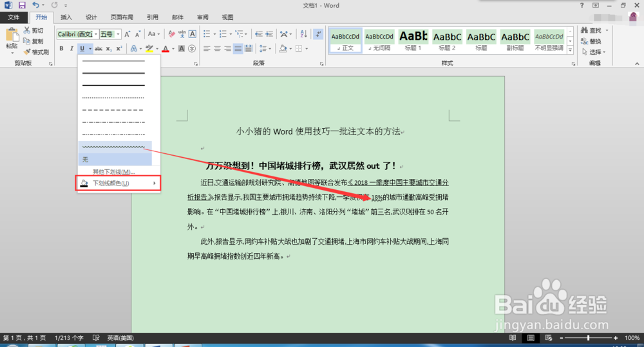Toggle show/hide paragraph marks
The image size is (644, 347).
(318, 34)
